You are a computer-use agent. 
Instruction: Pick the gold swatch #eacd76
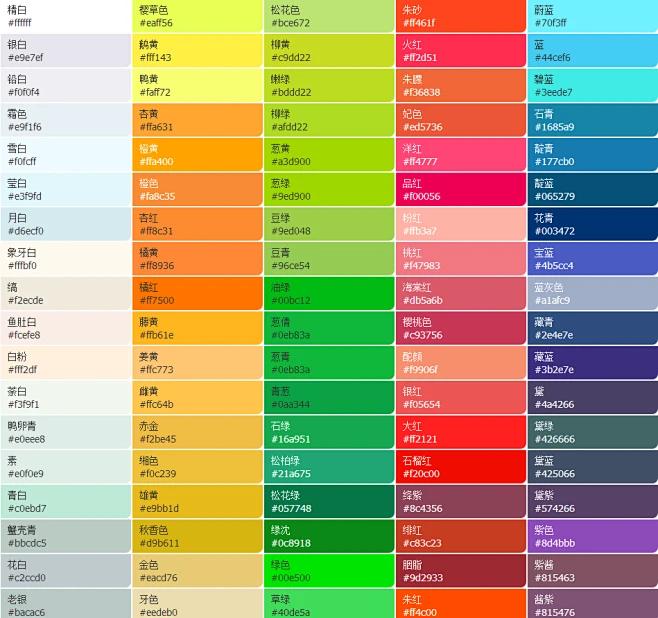pos(197,571)
